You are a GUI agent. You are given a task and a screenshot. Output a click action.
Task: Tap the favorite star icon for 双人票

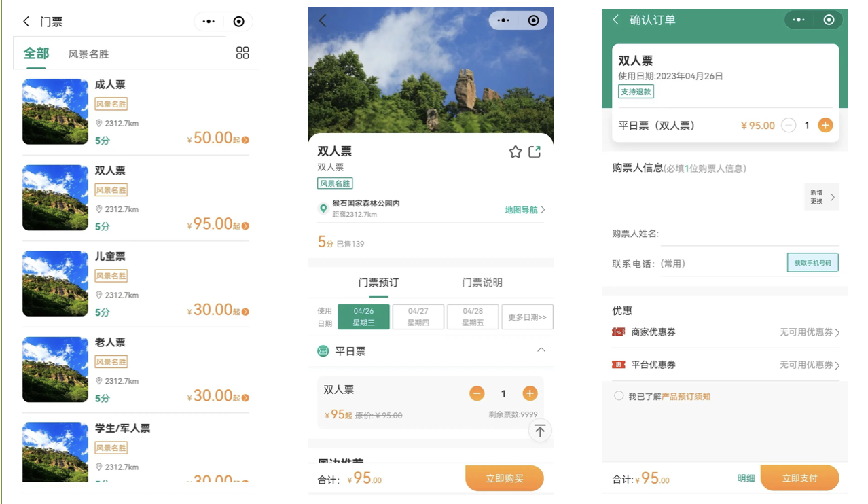coord(516,151)
